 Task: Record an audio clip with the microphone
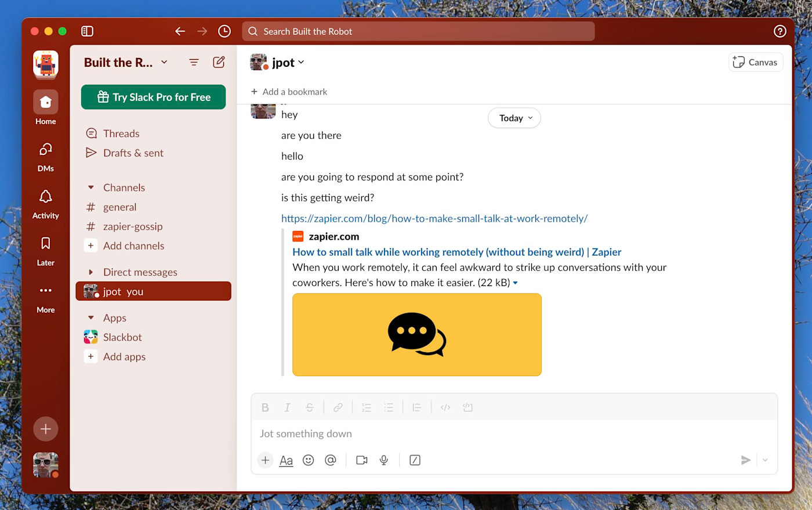click(383, 460)
